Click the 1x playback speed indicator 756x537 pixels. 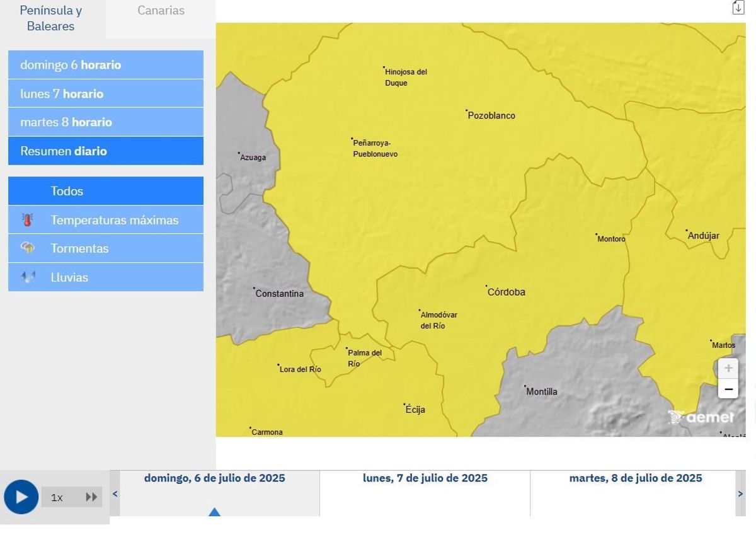click(x=57, y=497)
